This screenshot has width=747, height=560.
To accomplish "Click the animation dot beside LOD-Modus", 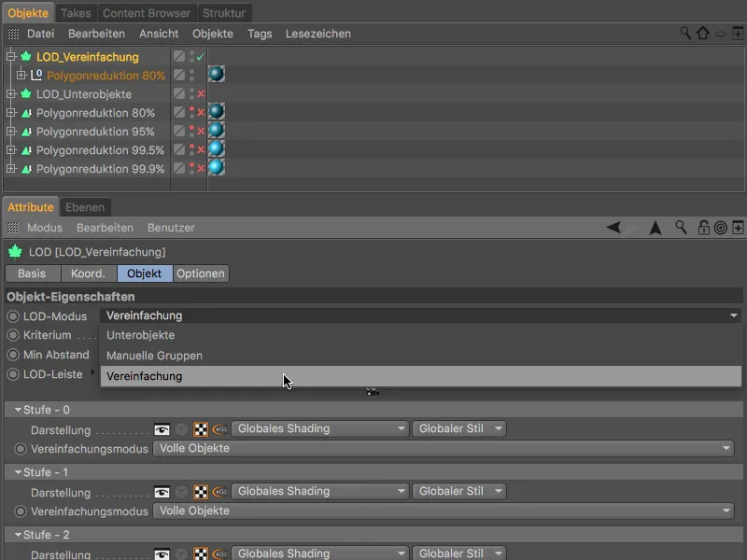I will (x=13, y=316).
